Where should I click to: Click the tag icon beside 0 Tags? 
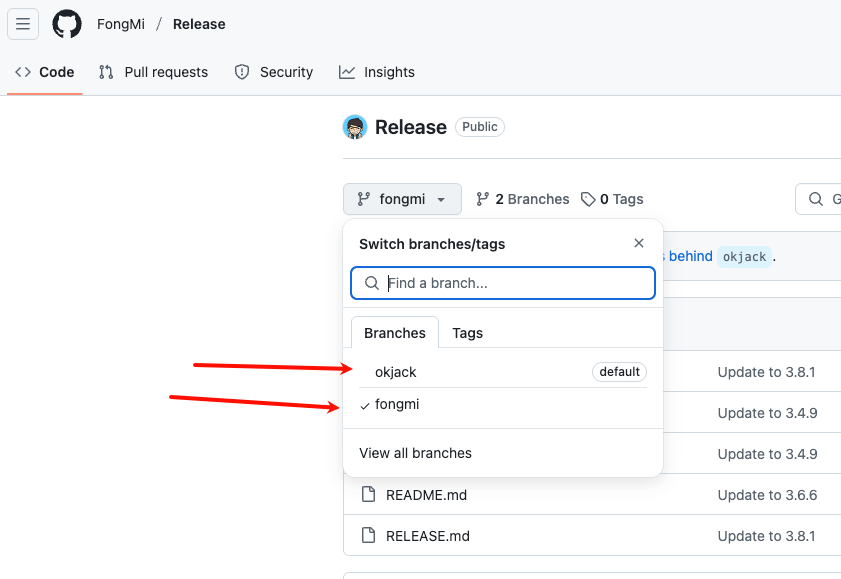pyautogui.click(x=589, y=199)
